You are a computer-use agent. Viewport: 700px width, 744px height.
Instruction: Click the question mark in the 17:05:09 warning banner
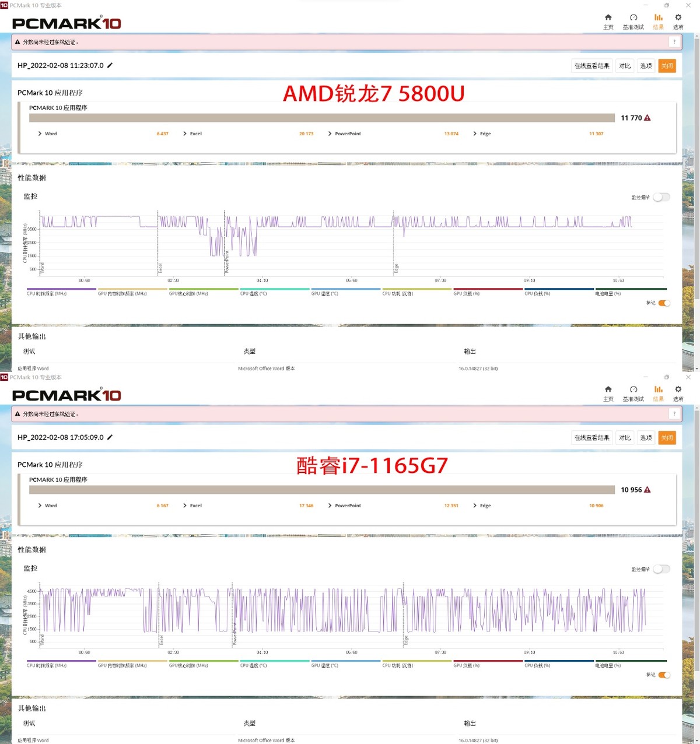click(x=674, y=414)
